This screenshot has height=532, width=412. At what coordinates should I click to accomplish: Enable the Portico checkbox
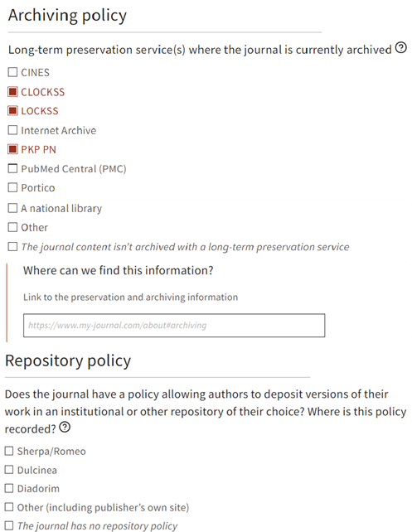pyautogui.click(x=12, y=187)
